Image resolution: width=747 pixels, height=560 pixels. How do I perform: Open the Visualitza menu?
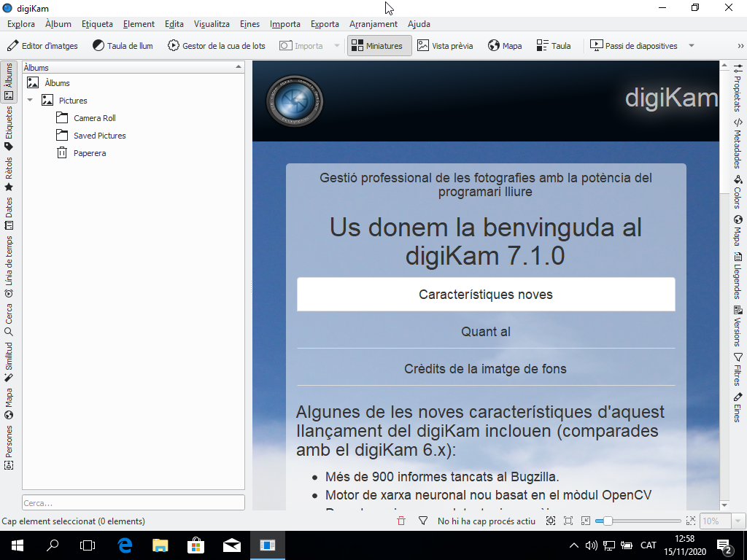[212, 24]
